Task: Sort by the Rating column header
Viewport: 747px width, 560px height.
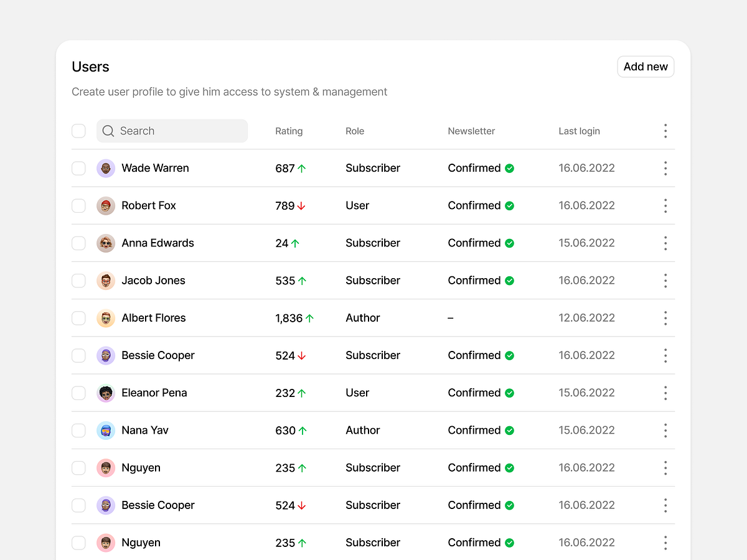Action: click(x=289, y=131)
